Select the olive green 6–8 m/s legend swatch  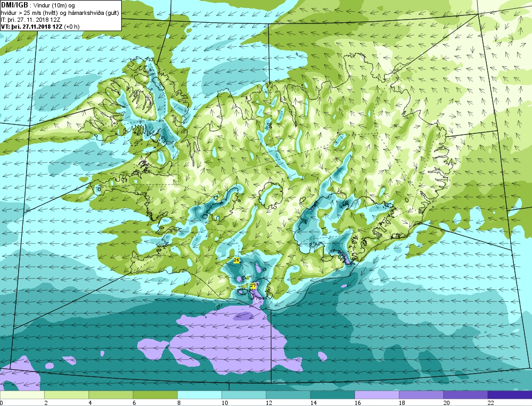tap(155, 395)
